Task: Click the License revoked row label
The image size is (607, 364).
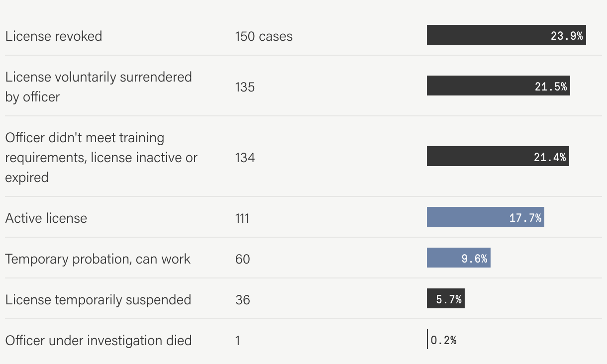Action: 54,36
